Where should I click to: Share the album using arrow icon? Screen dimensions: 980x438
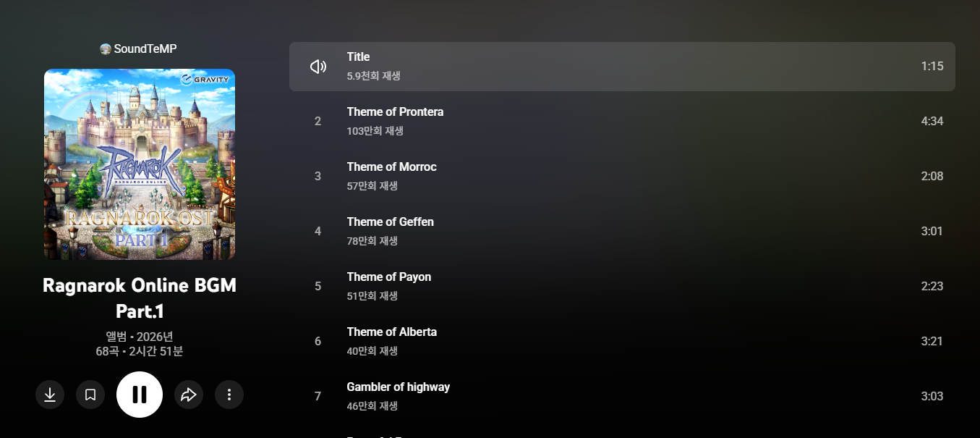(189, 395)
